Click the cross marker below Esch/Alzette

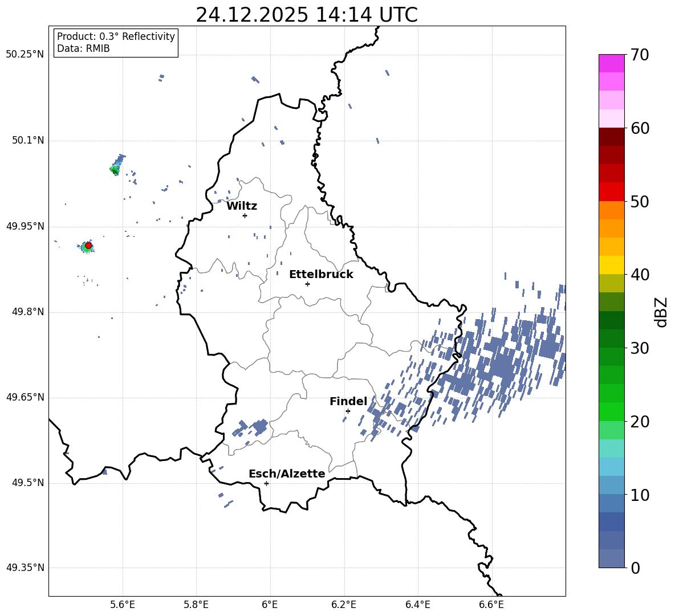[x=266, y=483]
